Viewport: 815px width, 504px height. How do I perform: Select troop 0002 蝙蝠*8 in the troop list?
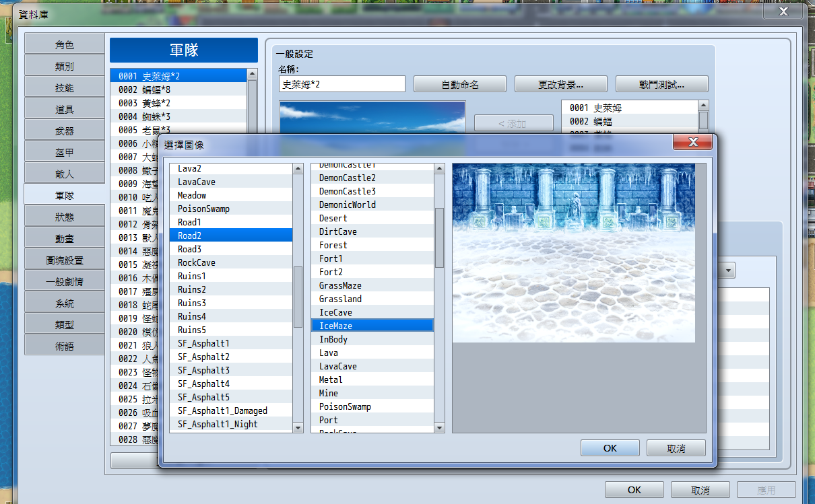[178, 89]
